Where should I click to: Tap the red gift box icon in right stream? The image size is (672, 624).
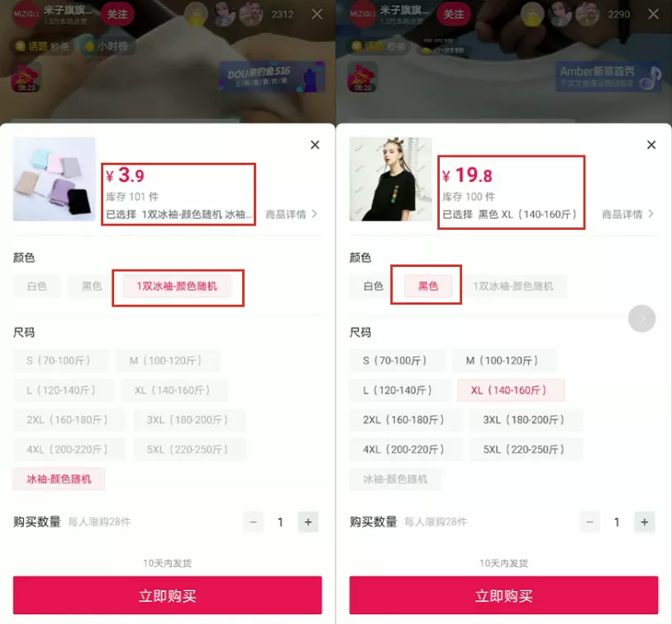coord(363,78)
